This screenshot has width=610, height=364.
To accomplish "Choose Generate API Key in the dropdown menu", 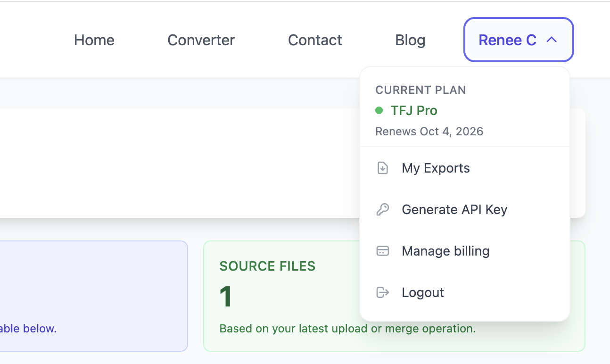I will point(454,209).
